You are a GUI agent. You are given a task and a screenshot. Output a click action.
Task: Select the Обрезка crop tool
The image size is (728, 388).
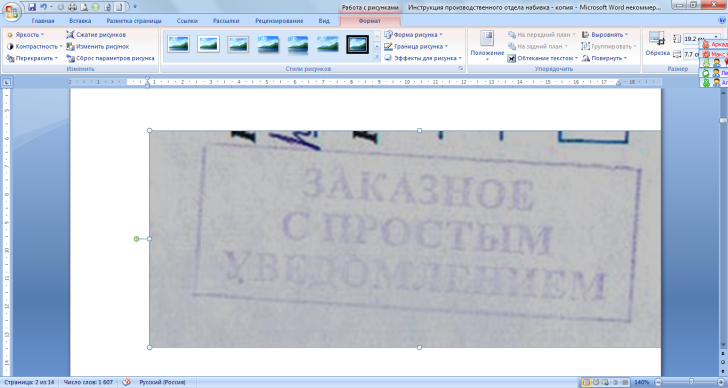[657, 43]
